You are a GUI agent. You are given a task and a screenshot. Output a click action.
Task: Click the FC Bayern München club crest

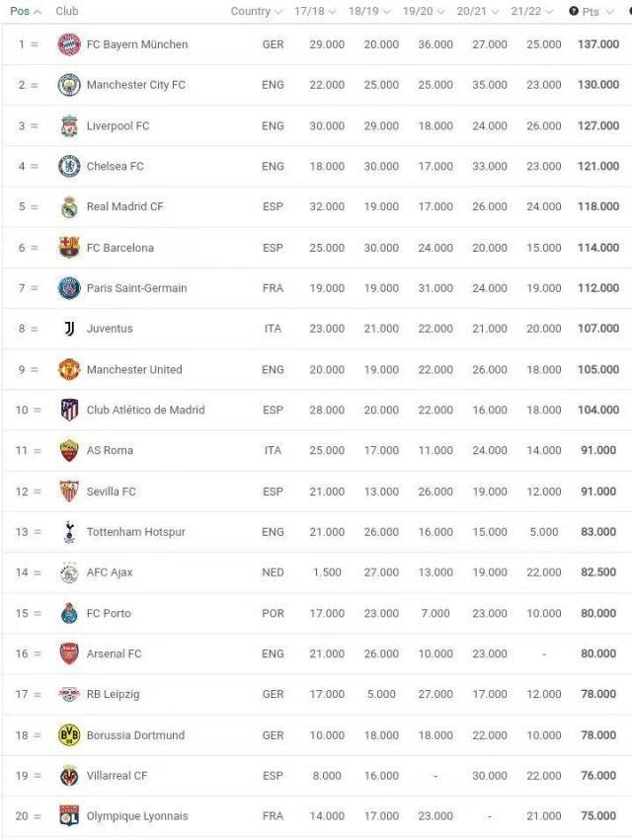tap(69, 44)
